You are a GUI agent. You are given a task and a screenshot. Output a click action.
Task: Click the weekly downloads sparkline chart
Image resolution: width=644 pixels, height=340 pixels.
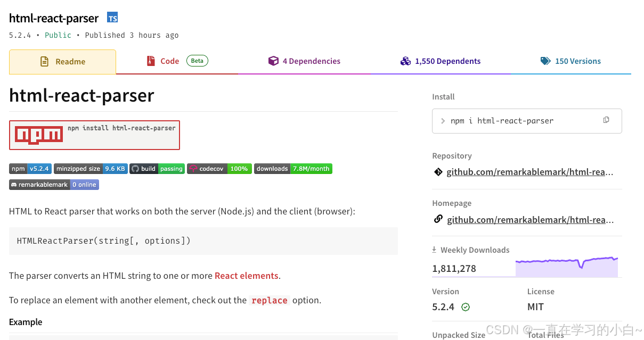[x=567, y=267]
